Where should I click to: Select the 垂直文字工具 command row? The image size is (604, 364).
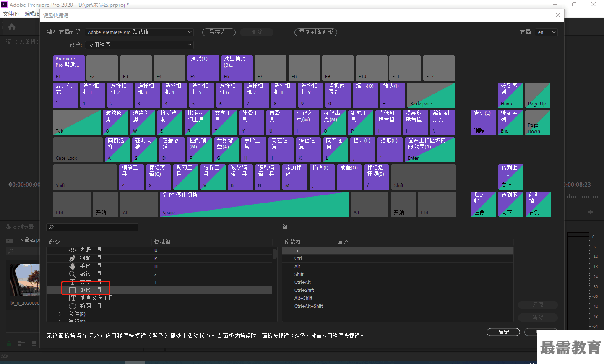(159, 298)
